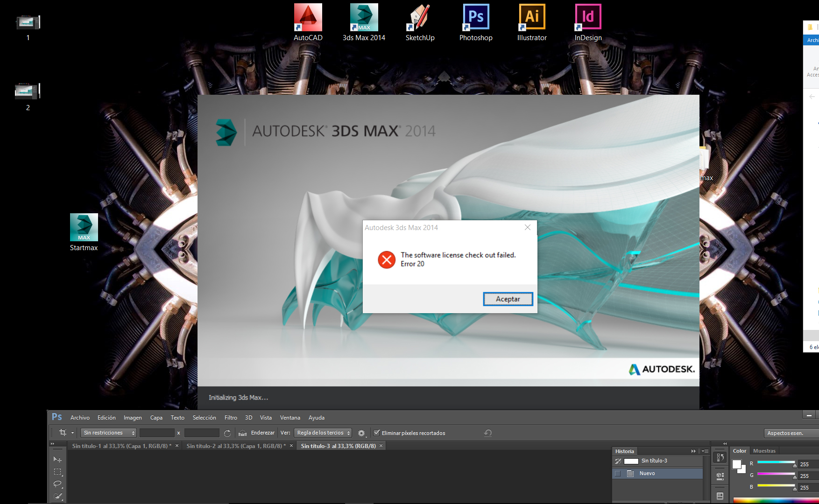Image resolution: width=819 pixels, height=504 pixels.
Task: Expand the Regla de los tercios overlay dropdown
Action: pyautogui.click(x=323, y=433)
